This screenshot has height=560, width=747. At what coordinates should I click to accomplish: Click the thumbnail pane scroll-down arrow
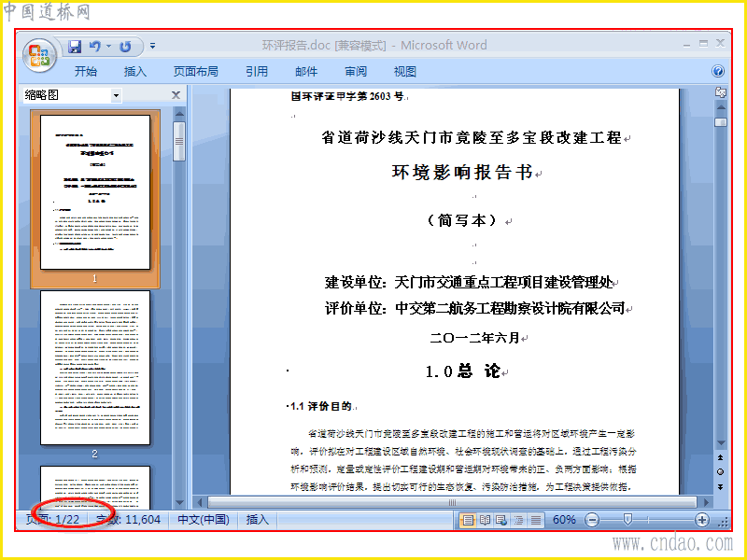coord(179,502)
